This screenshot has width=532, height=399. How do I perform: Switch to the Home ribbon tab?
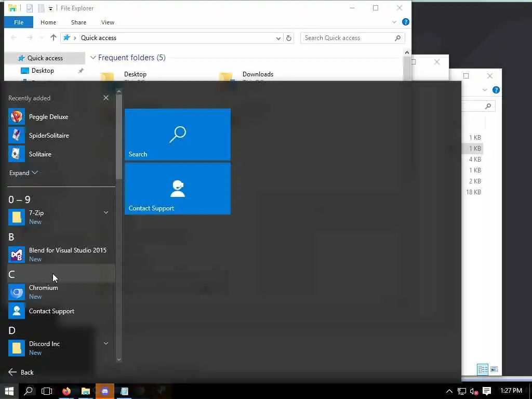[48, 22]
